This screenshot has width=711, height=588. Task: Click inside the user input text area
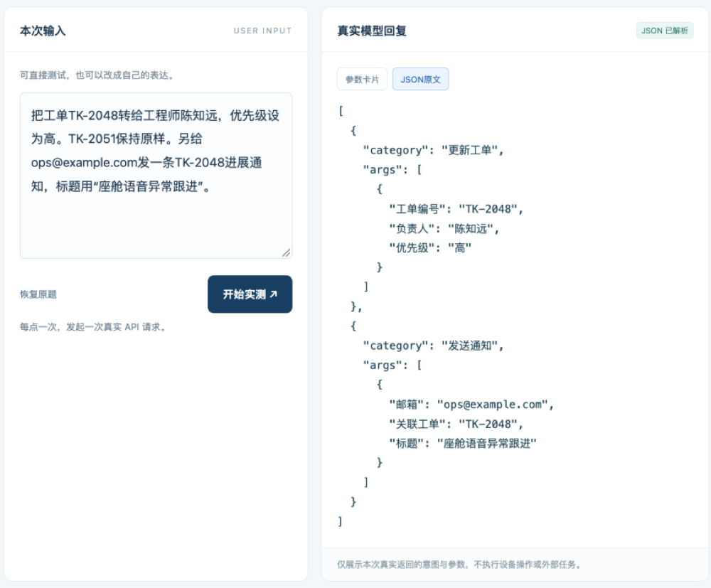pos(156,176)
